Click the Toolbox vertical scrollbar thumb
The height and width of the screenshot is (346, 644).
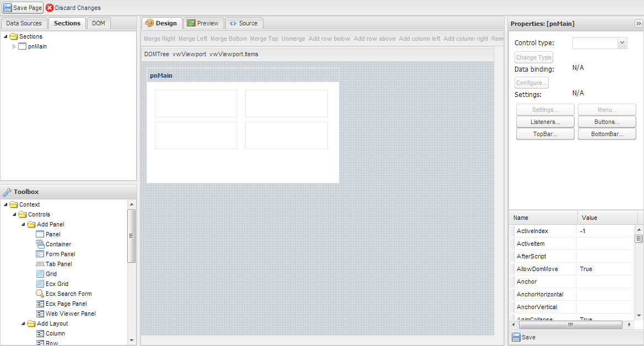tap(132, 236)
